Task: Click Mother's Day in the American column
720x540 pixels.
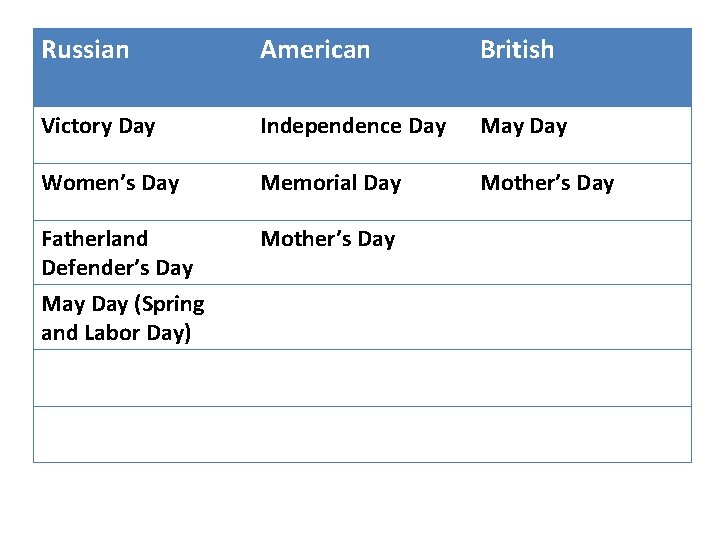Action: (x=328, y=239)
